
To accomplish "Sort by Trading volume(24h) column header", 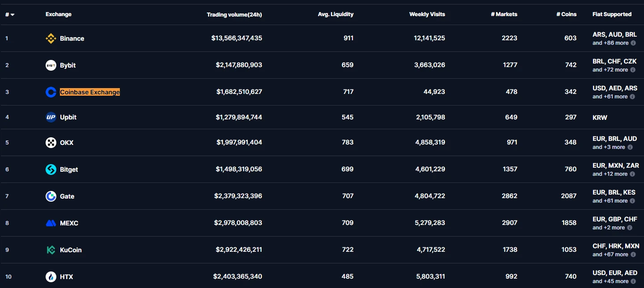I will point(234,15).
